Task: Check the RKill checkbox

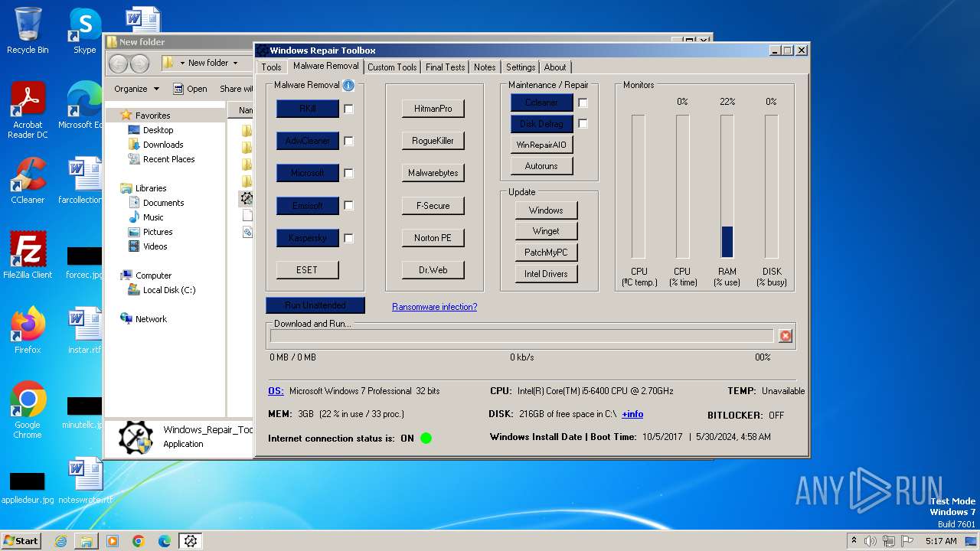Action: coord(348,109)
